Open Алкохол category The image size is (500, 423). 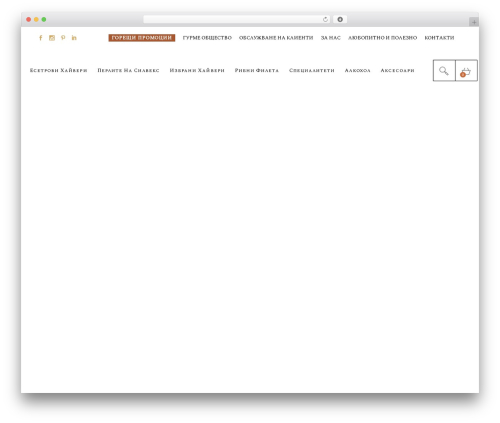point(358,70)
